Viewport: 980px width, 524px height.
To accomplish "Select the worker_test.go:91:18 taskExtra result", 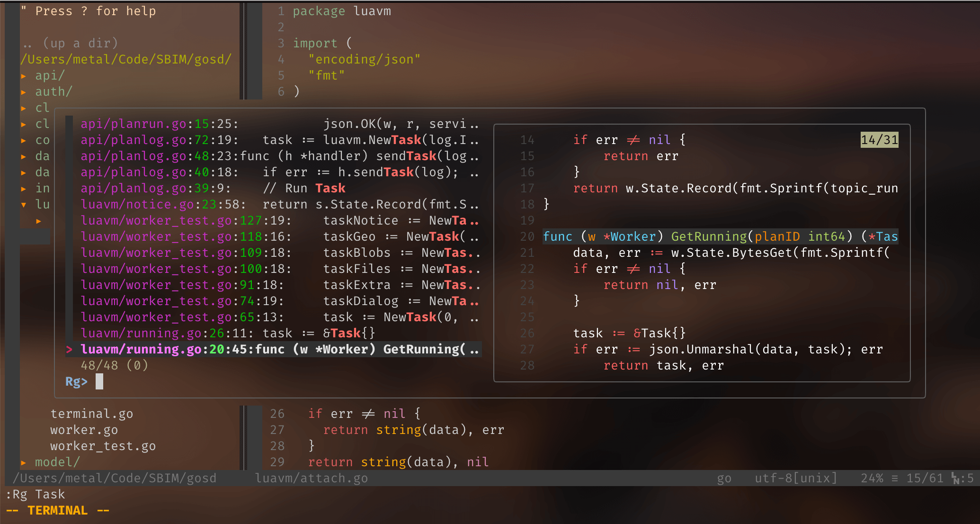I will click(279, 285).
